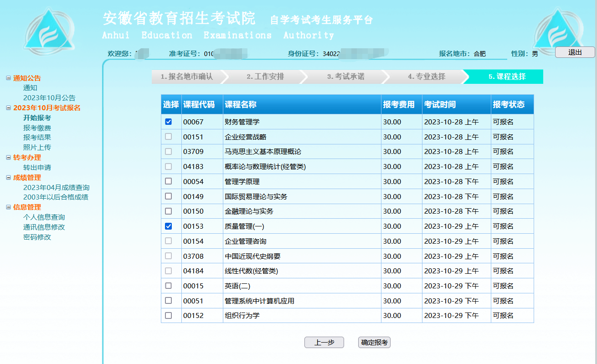The image size is (597, 364).
Task: Select checkbox for 04183 概率论与数理统计
Action: click(169, 166)
